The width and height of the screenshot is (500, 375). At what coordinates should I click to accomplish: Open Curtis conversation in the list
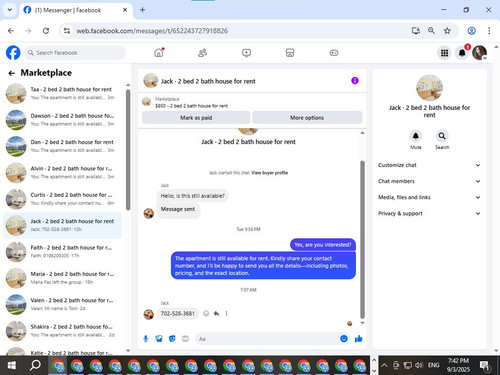[62, 199]
